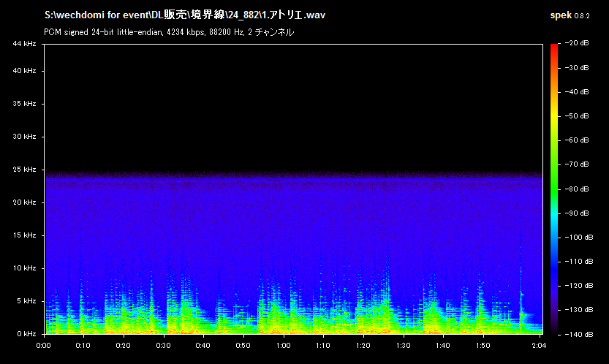Screen dimensions: 609x364
Task: Click the 25 kHz frequency axis label
Action: [24, 170]
